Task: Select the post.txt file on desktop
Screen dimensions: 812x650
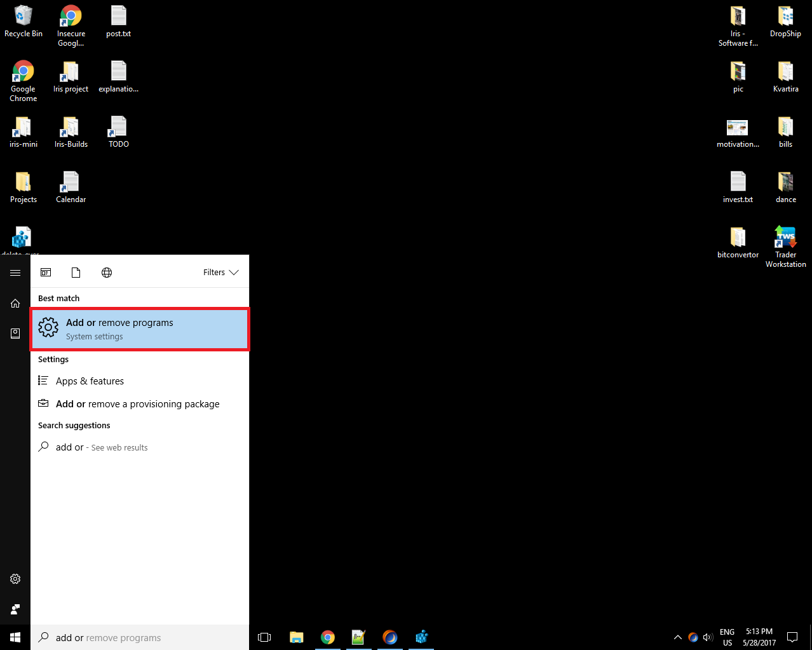Action: [118, 22]
